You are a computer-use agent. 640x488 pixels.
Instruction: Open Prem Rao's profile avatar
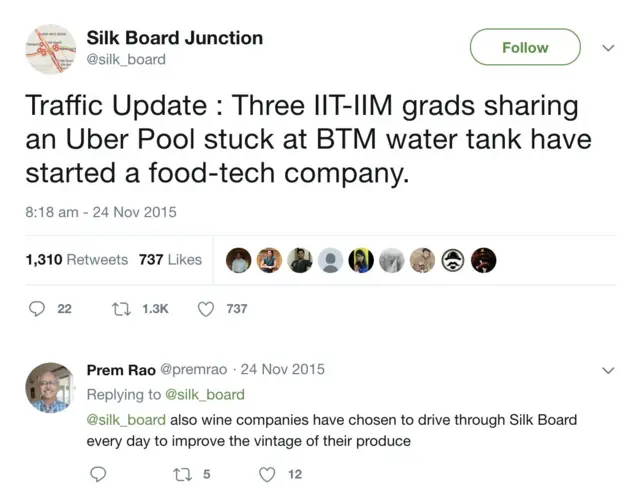click(50, 387)
